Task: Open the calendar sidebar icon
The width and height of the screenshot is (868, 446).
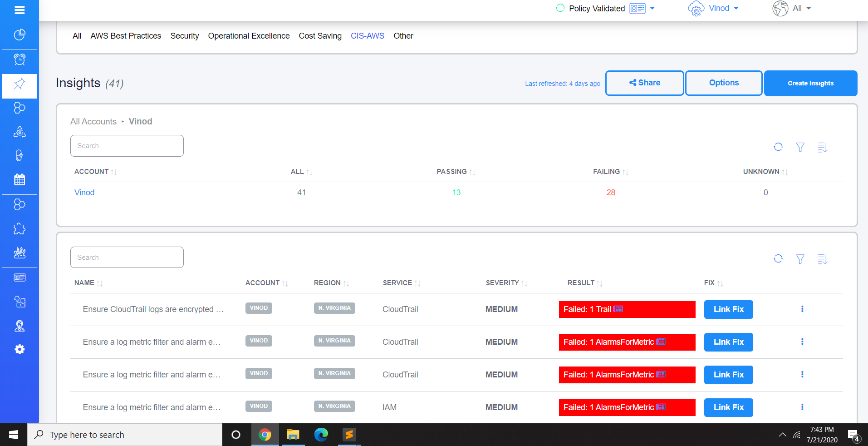Action: [x=20, y=179]
